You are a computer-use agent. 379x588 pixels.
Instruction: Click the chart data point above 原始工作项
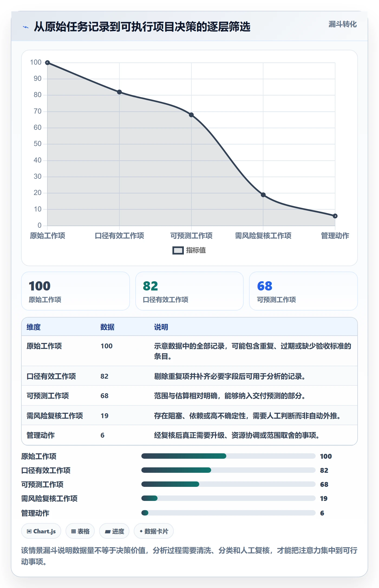pos(47,63)
